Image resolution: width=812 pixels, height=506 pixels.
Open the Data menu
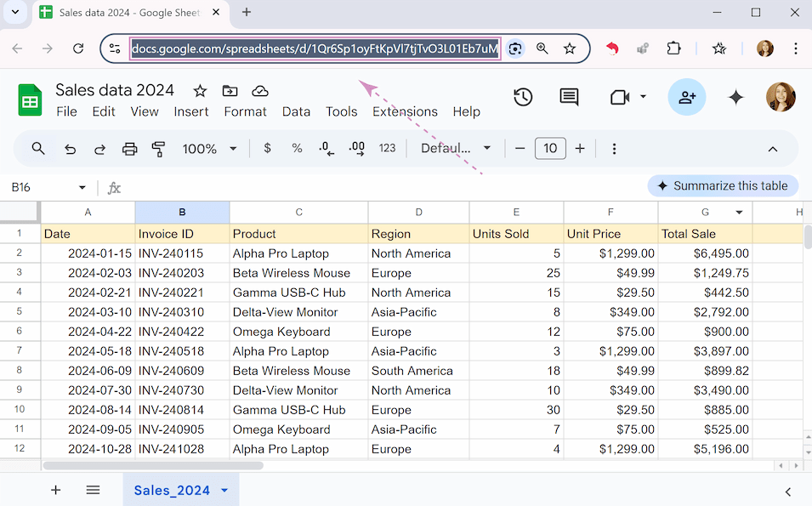(x=296, y=112)
